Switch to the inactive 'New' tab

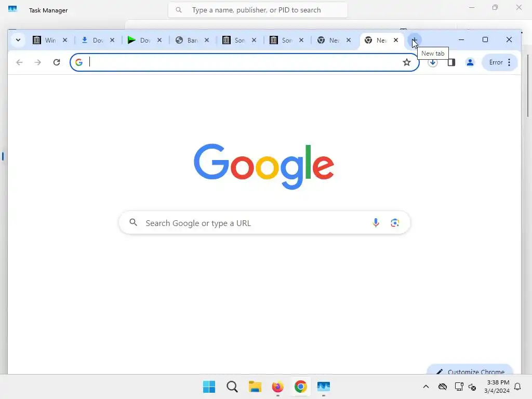(328, 40)
